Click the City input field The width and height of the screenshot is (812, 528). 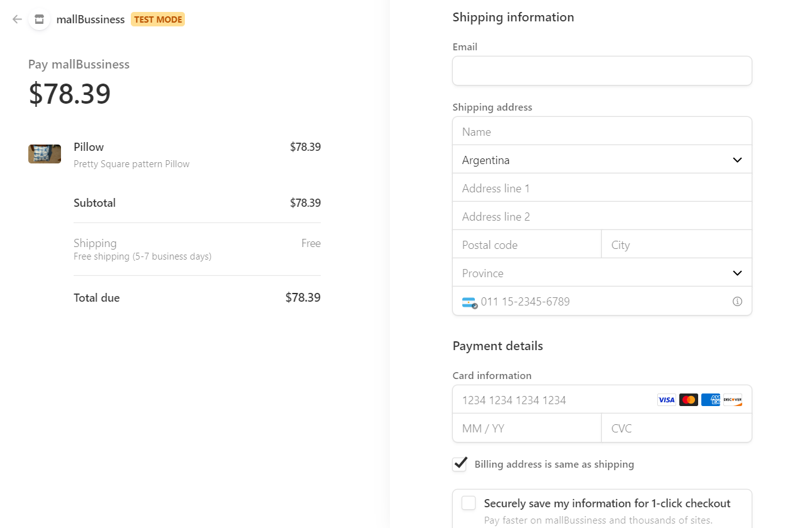tap(676, 245)
